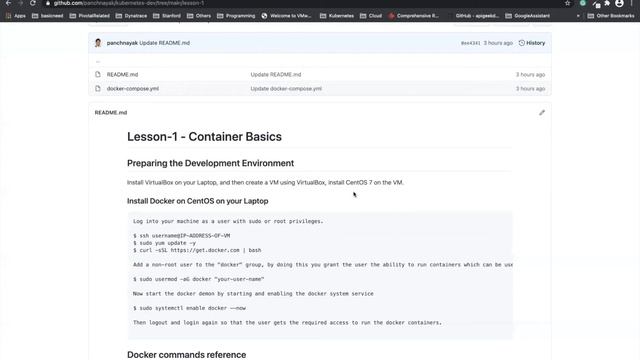Click the README.md panel header label
This screenshot has height=360, width=640.
(x=111, y=113)
